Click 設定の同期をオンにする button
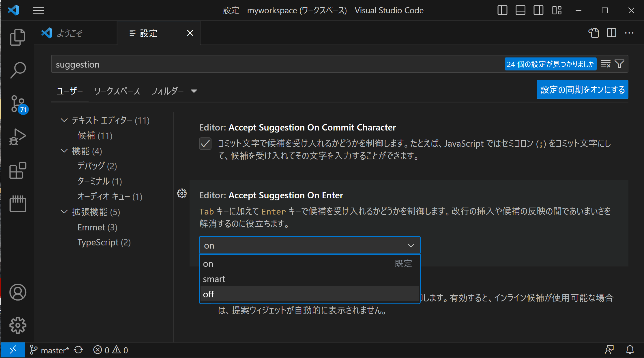Viewport: 644px width, 358px height. tap(582, 89)
